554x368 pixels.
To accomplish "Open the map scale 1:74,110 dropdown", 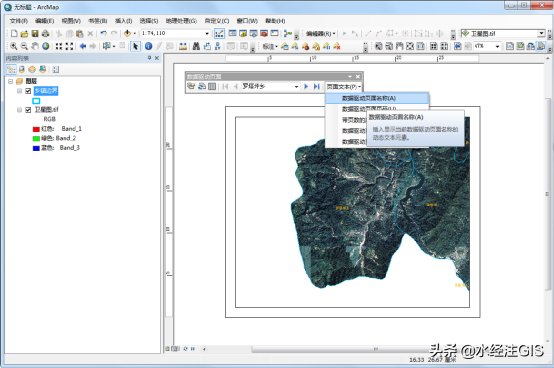I will [207, 34].
